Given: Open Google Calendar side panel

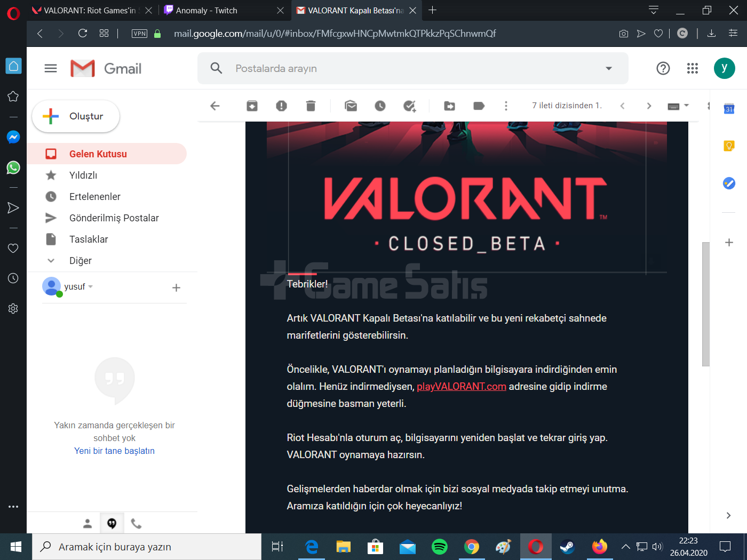Looking at the screenshot, I should click(729, 108).
